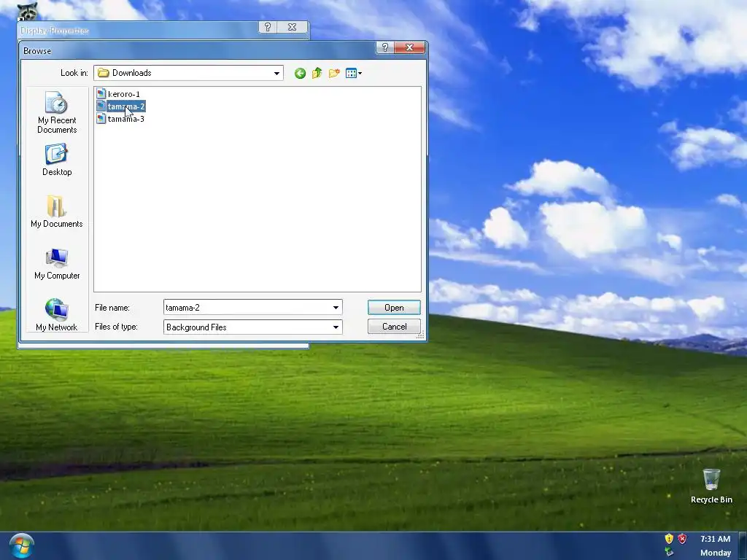The width and height of the screenshot is (747, 560).
Task: Click the Cancel button
Action: pos(394,327)
